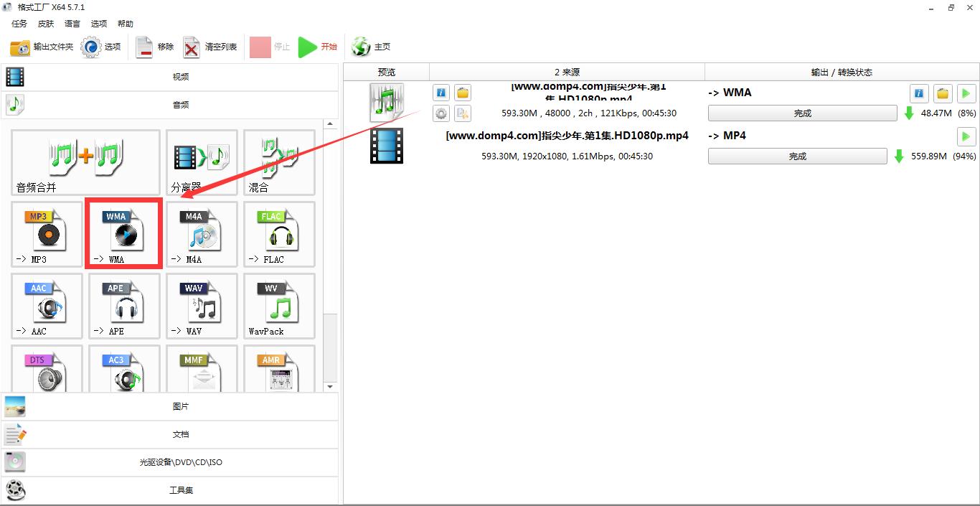The height and width of the screenshot is (506, 980).
Task: Click 清空列表 to clear task list
Action: (x=210, y=47)
